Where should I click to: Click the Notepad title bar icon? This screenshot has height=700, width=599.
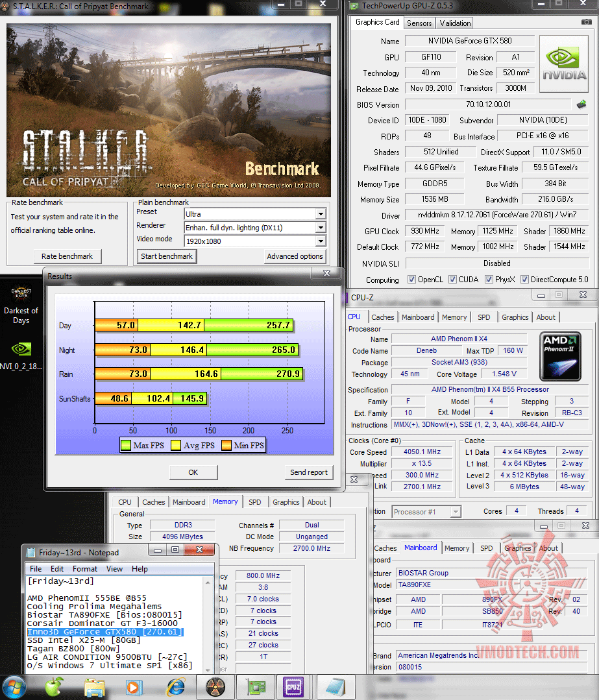(31, 553)
